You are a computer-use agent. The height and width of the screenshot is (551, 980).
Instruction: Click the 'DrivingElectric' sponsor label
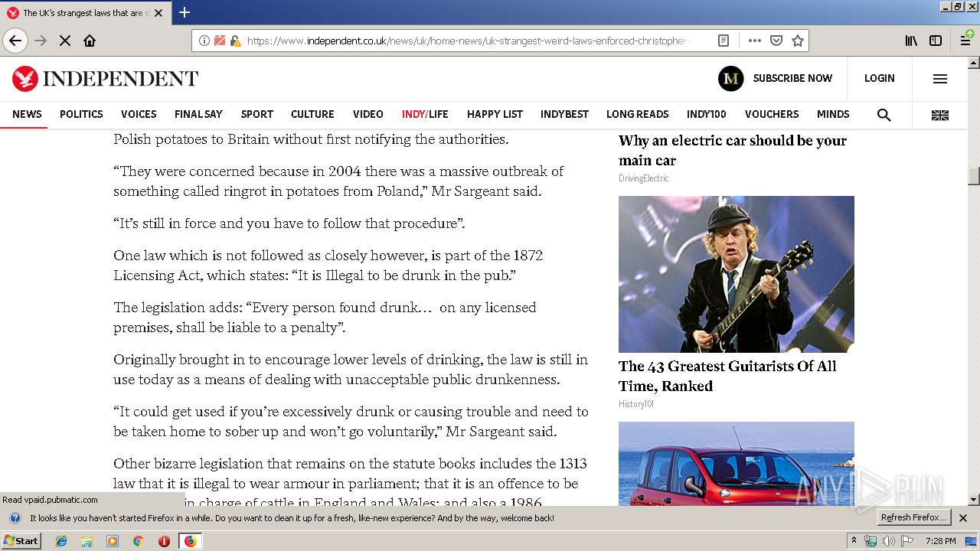(643, 178)
